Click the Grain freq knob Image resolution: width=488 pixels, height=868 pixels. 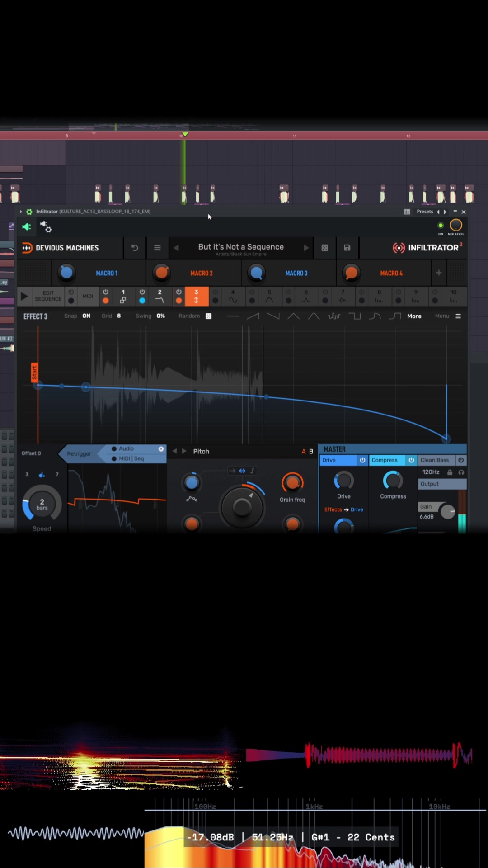coord(292,483)
